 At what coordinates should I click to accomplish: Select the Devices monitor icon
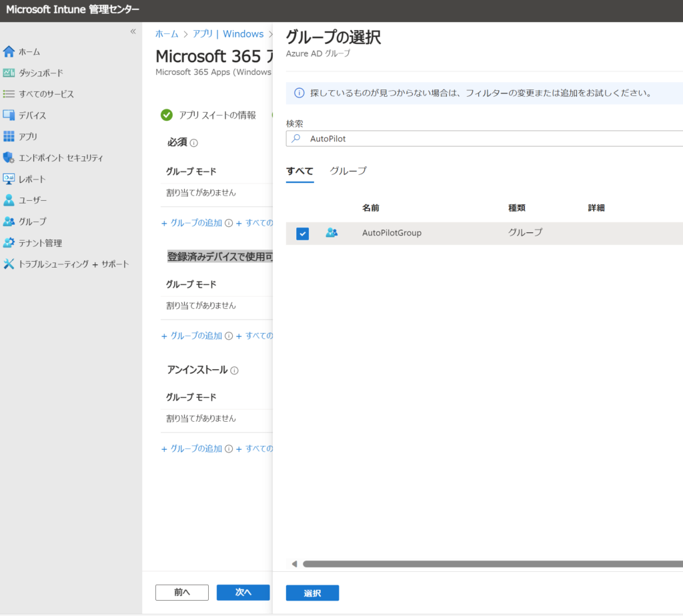[x=9, y=115]
